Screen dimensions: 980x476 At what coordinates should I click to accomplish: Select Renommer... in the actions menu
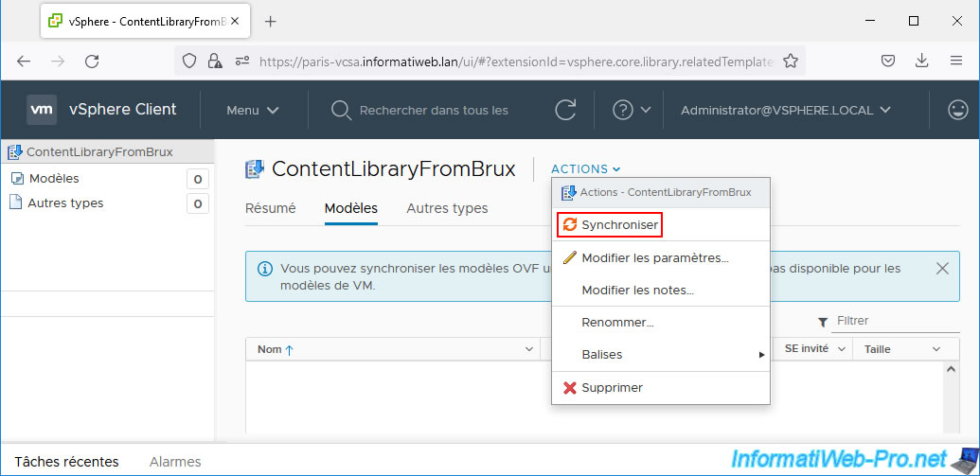pos(661,323)
